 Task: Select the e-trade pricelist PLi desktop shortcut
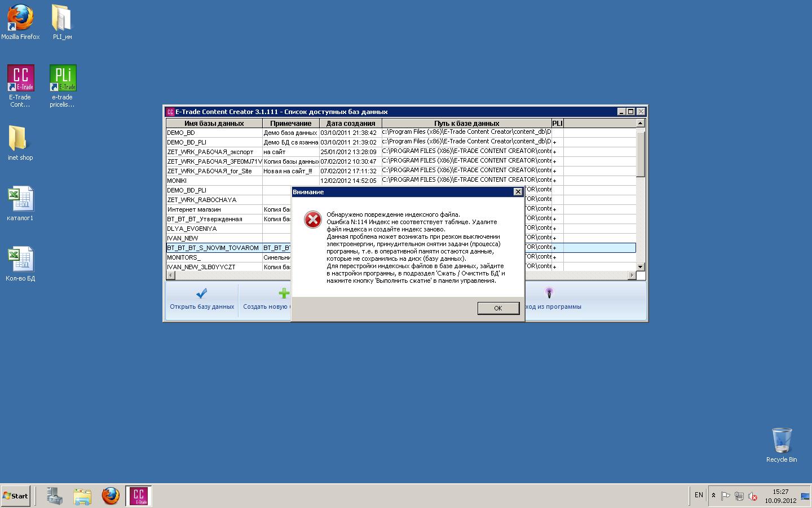[x=62, y=86]
